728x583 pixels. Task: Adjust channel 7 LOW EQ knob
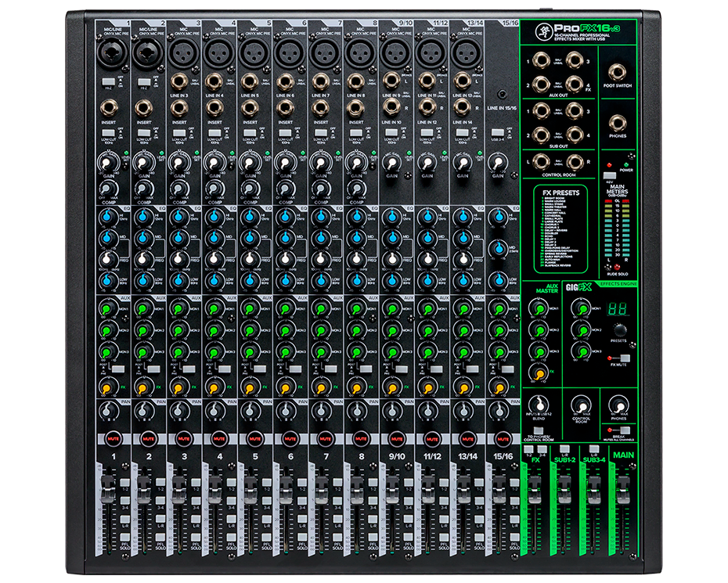(321, 280)
